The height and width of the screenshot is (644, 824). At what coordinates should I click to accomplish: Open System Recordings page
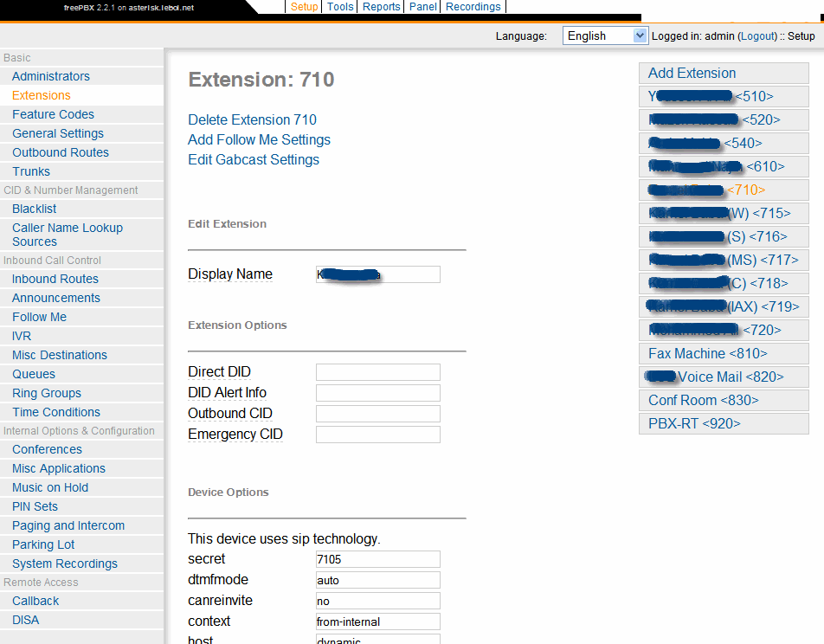65,564
